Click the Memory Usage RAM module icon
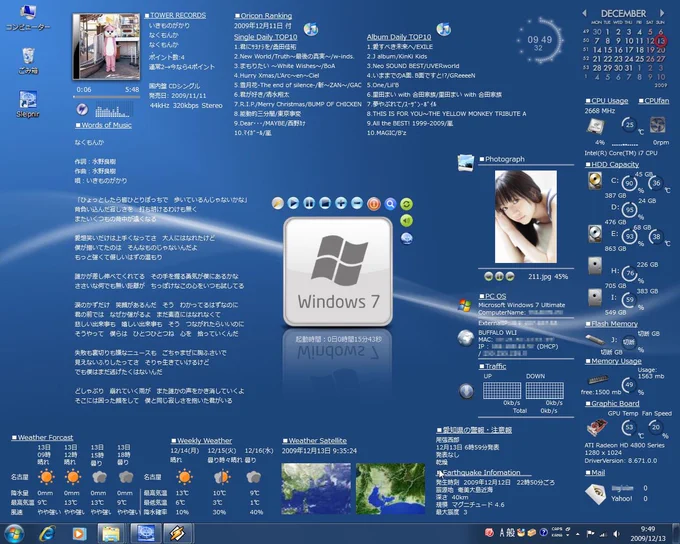This screenshot has height=544, width=680. coord(598,380)
